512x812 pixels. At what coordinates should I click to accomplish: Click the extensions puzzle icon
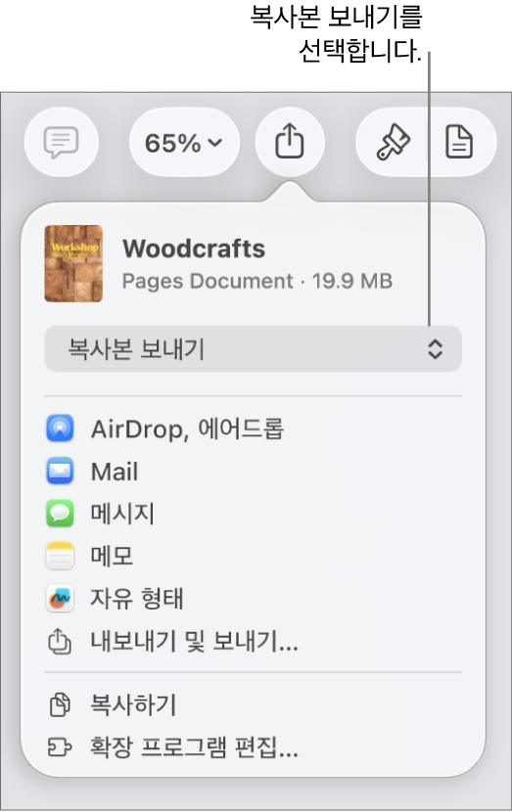point(60,747)
